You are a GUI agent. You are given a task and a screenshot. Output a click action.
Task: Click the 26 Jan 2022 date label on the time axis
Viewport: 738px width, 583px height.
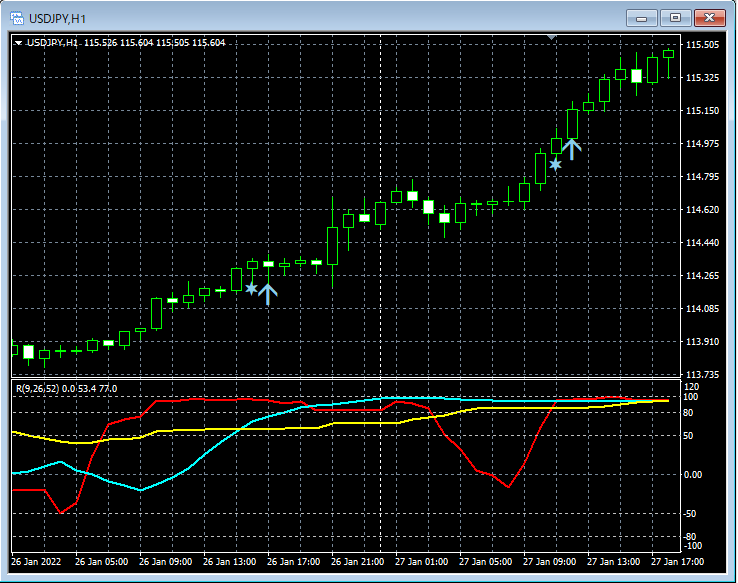36,562
